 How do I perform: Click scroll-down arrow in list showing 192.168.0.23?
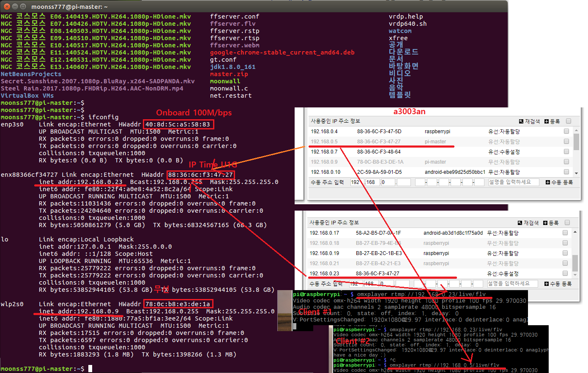575,275
